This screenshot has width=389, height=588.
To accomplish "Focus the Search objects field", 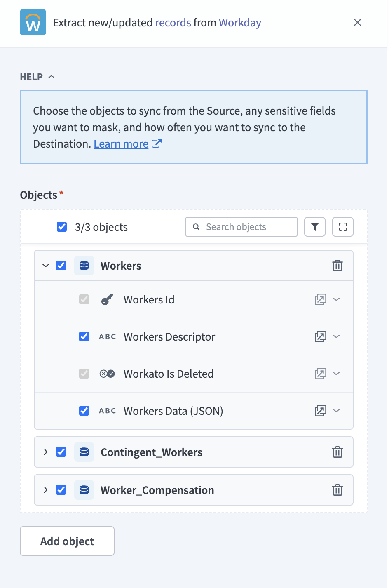I will tap(241, 227).
